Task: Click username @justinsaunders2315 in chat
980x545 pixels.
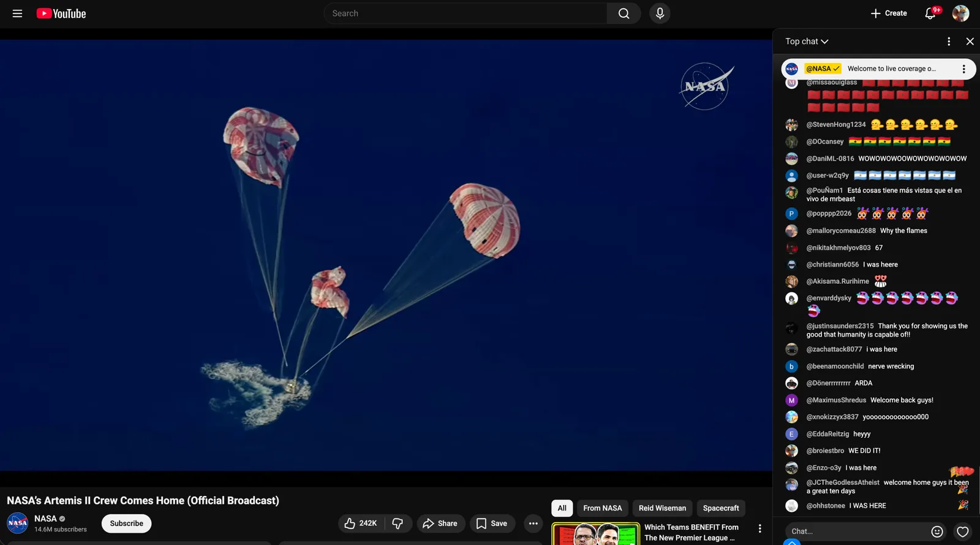Action: [840, 326]
